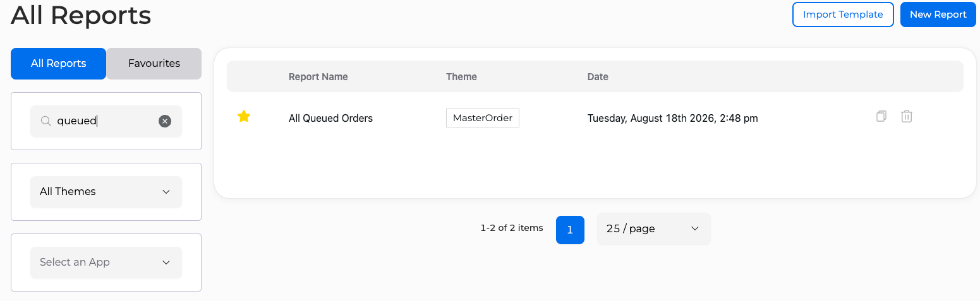This screenshot has height=301, width=980.
Task: Select the All Reports tab
Action: tap(59, 64)
